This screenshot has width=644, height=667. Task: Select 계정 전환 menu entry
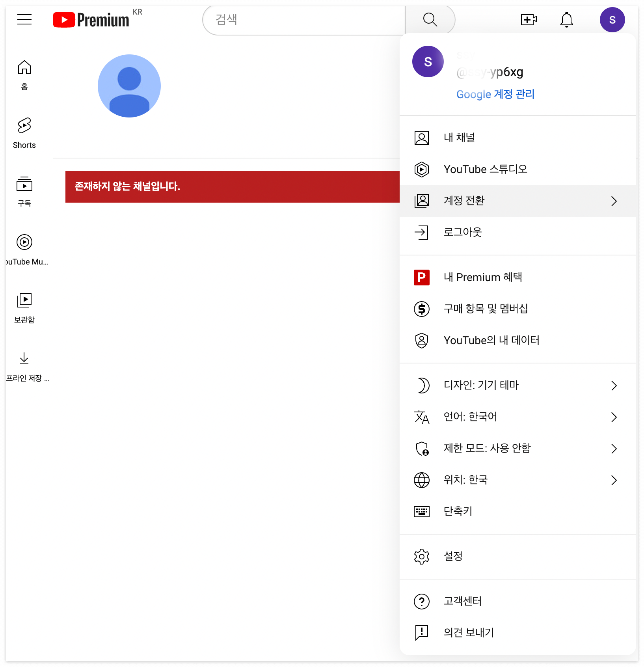[518, 201]
